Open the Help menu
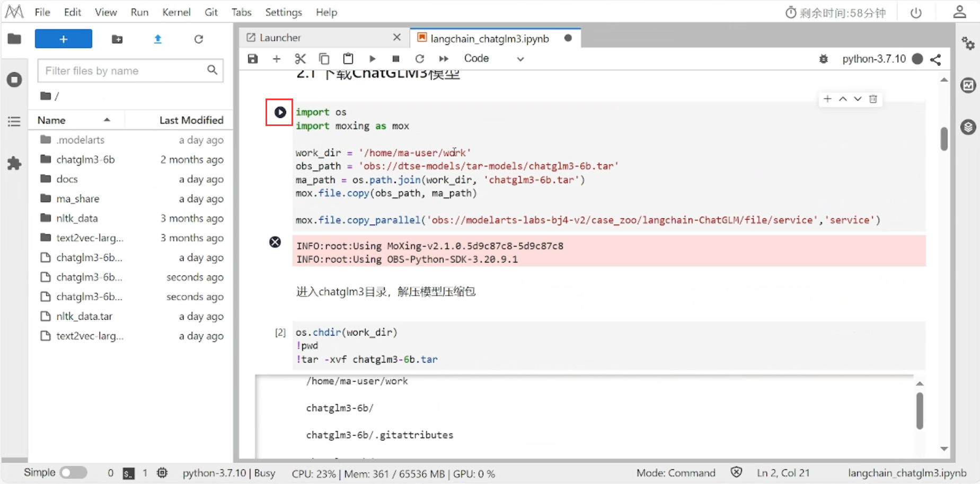Viewport: 980px width, 484px height. coord(326,12)
